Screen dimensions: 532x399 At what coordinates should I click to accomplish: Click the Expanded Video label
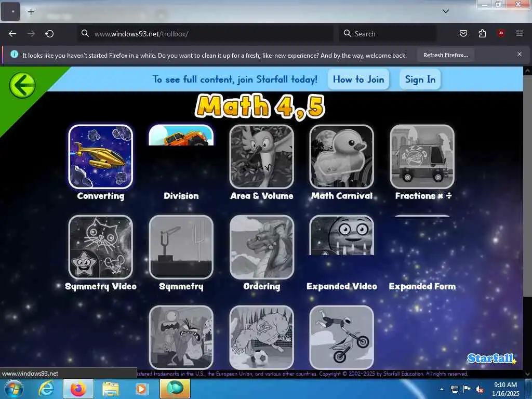(342, 286)
